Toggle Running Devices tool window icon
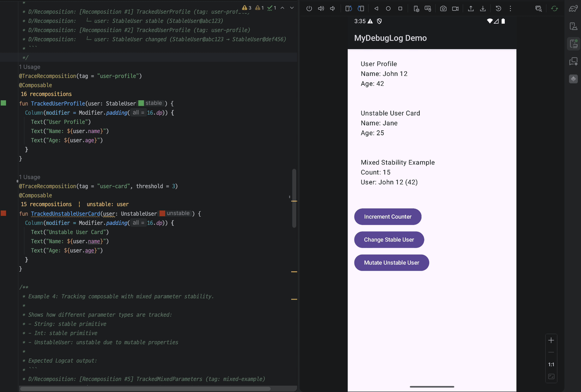 point(574,44)
